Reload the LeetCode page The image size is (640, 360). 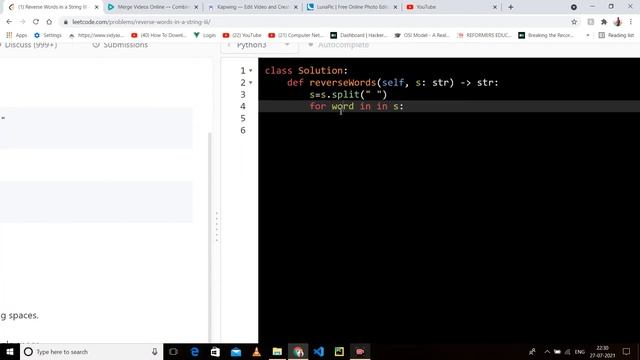(x=36, y=22)
